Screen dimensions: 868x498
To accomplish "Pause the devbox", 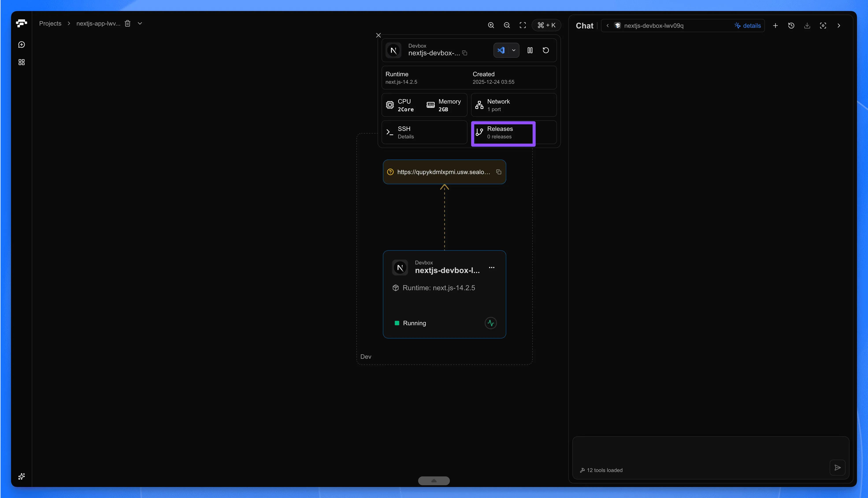I will [530, 50].
